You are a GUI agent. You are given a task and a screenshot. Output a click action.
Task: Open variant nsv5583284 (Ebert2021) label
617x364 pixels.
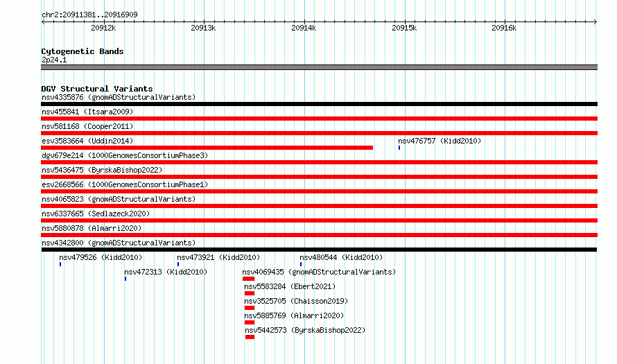click(x=290, y=286)
